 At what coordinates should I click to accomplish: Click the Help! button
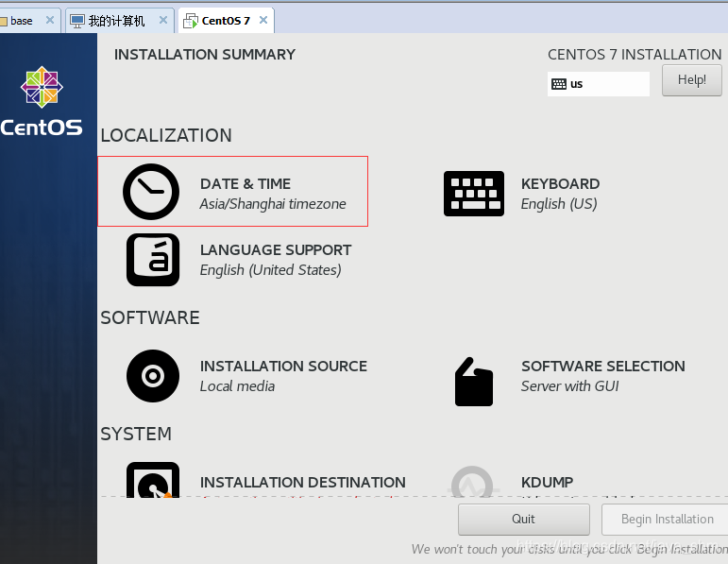point(692,80)
